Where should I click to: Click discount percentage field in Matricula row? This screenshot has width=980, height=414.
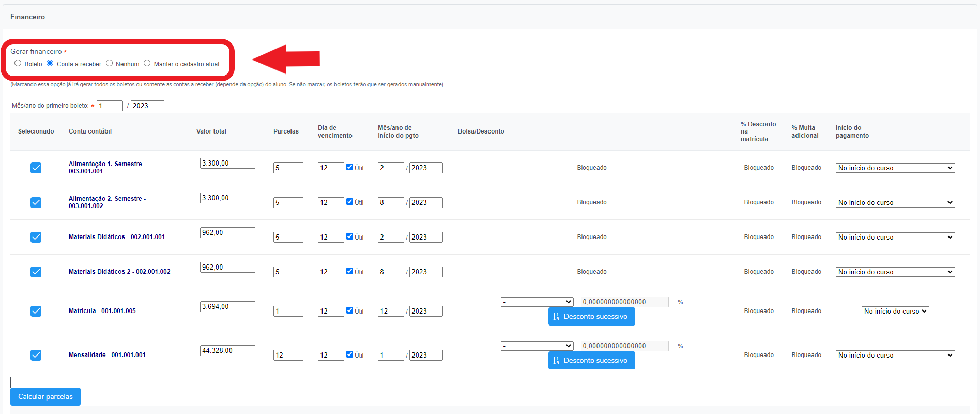tap(625, 302)
